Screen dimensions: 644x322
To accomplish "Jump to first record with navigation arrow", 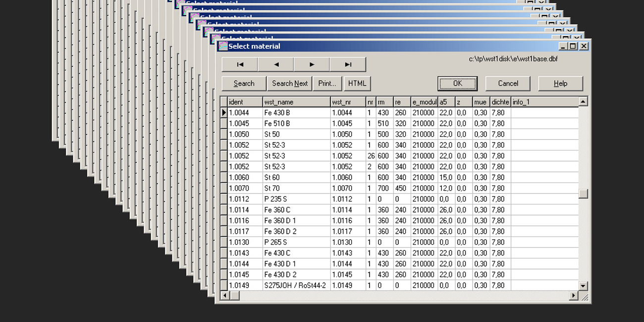I will point(240,64).
